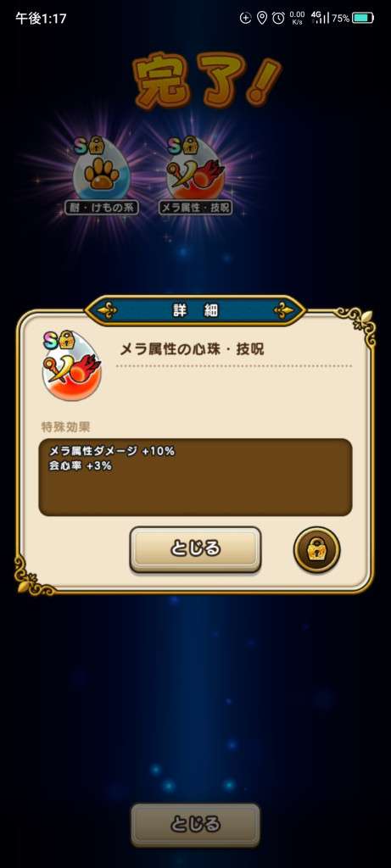This screenshot has height=868, width=391.
Task: Close the details panel with とじる
Action: coord(195,548)
